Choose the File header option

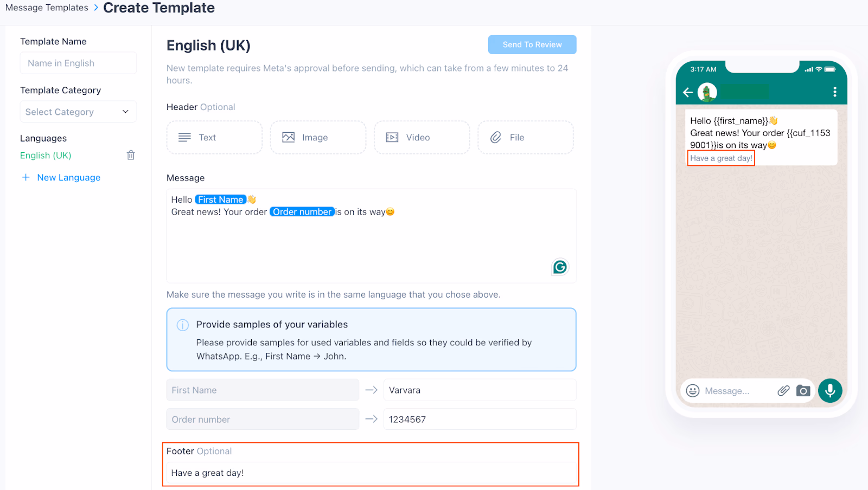pyautogui.click(x=525, y=138)
